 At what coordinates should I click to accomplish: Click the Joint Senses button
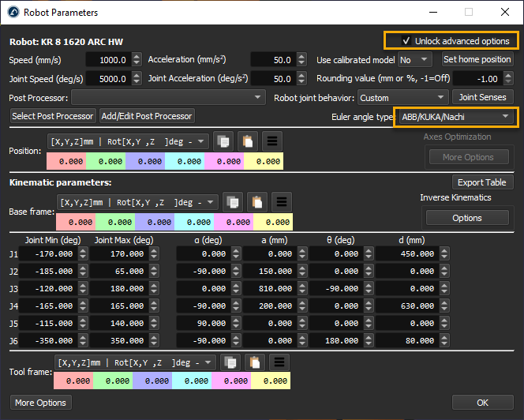(483, 98)
